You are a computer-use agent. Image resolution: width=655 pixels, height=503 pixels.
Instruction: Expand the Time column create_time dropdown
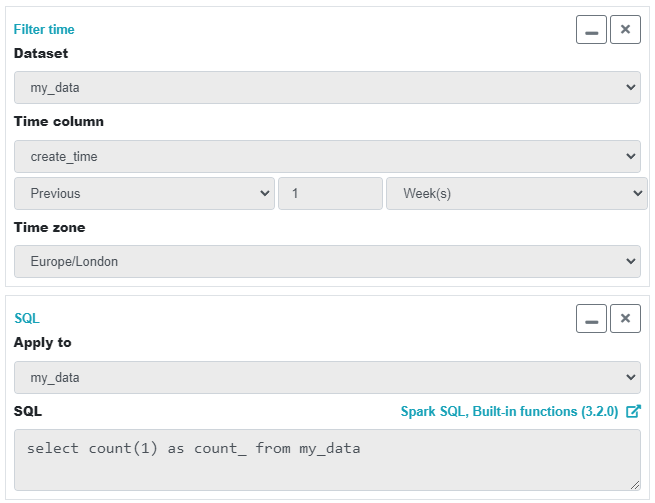[x=327, y=157]
